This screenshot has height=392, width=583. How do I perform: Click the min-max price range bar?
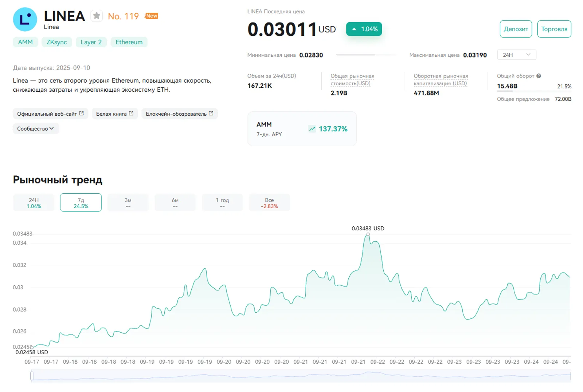tap(366, 55)
